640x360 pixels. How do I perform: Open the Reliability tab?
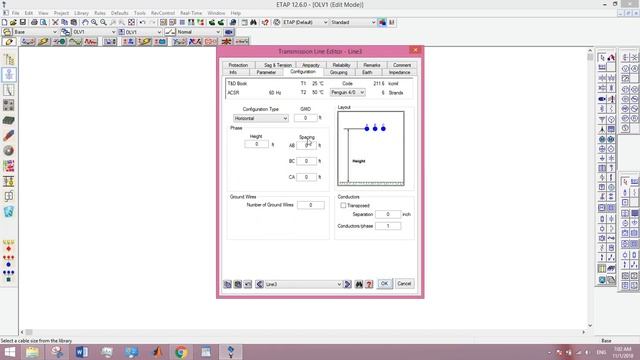[x=341, y=65]
